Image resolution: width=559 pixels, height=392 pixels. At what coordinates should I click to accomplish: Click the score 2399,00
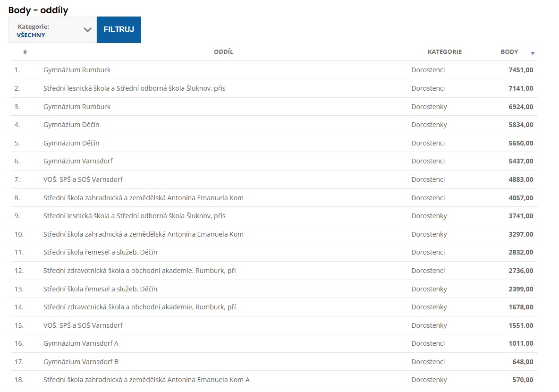(521, 289)
